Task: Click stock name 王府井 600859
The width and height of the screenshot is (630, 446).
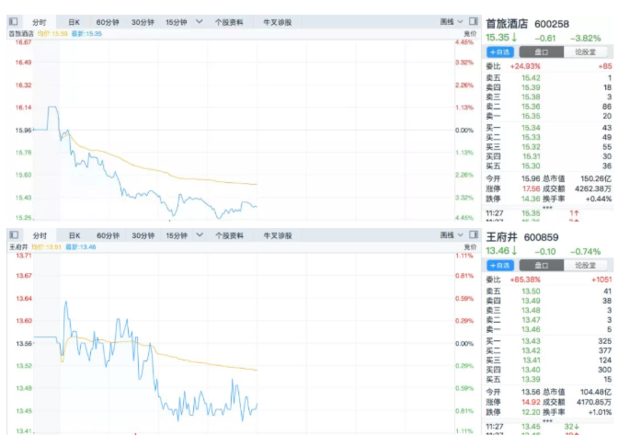Action: pyautogui.click(x=522, y=237)
